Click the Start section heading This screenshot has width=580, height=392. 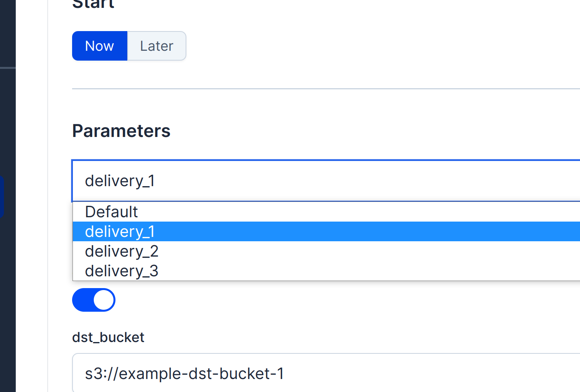93,4
